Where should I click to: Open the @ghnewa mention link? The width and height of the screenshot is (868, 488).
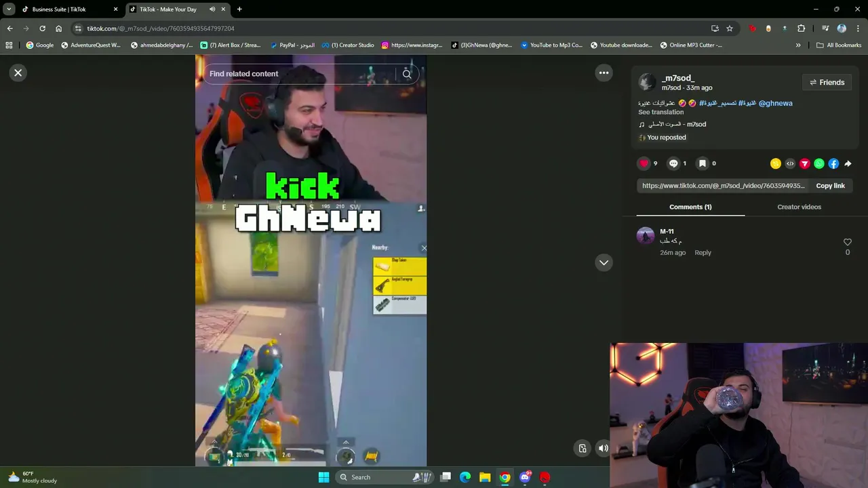pos(775,103)
